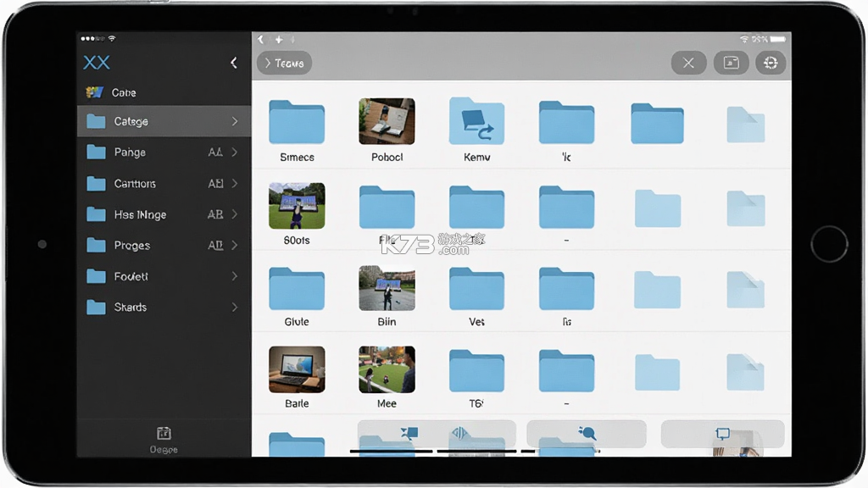This screenshot has width=868, height=488.
Task: Expand the Hss INnge row chevron
Action: point(235,214)
